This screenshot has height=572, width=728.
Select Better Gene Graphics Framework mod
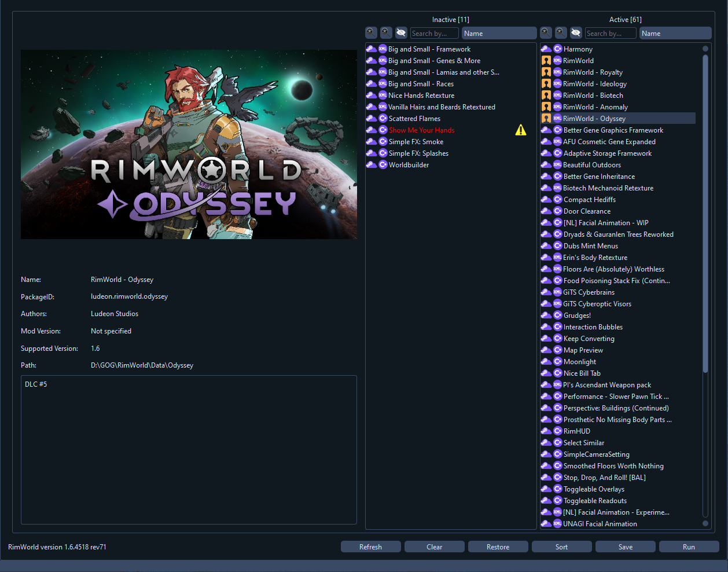618,130
